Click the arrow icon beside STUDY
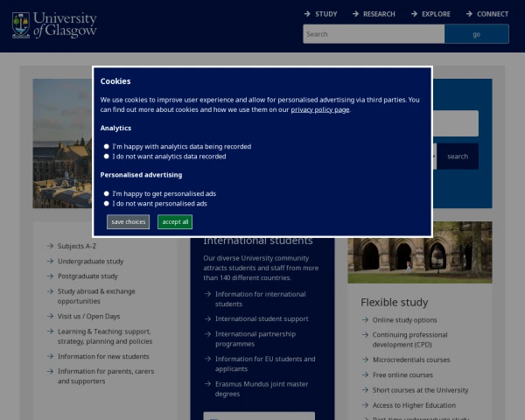 click(307, 14)
